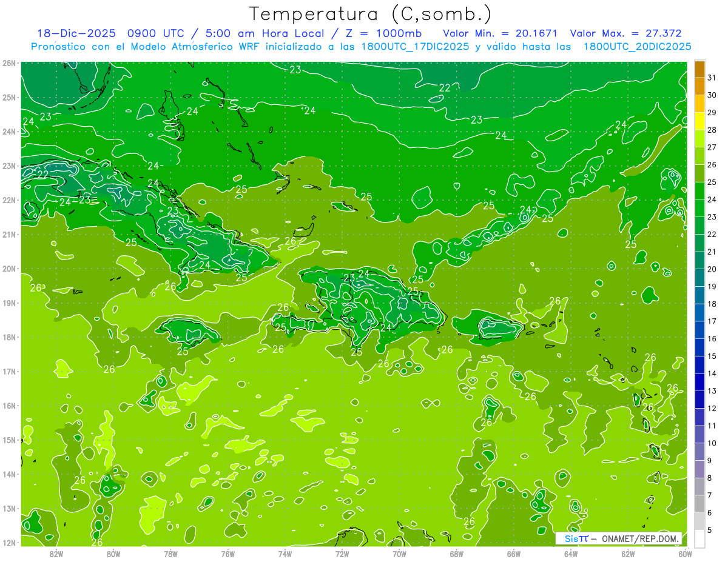728x562 pixels.
Task: Click the '78W' longitude axis label
Action: [170, 554]
